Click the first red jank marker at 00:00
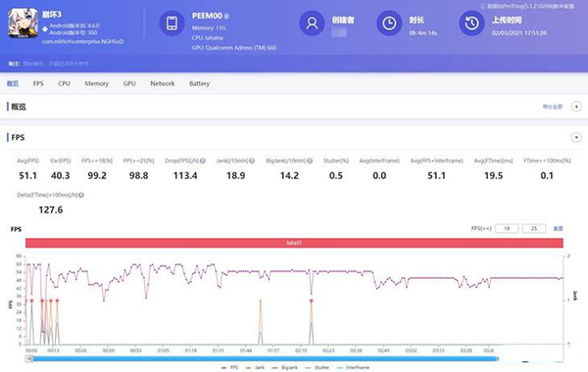The width and height of the screenshot is (588, 372). (32, 301)
